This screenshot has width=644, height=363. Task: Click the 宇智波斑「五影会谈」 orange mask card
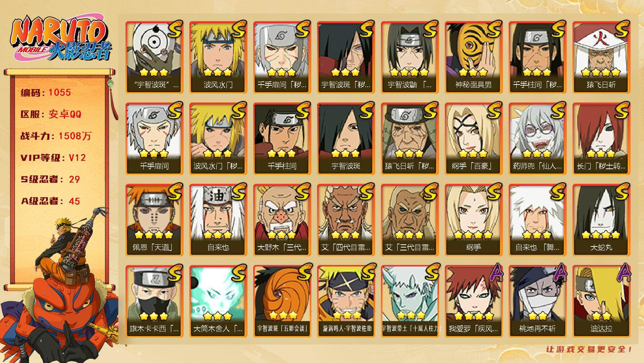point(282,301)
